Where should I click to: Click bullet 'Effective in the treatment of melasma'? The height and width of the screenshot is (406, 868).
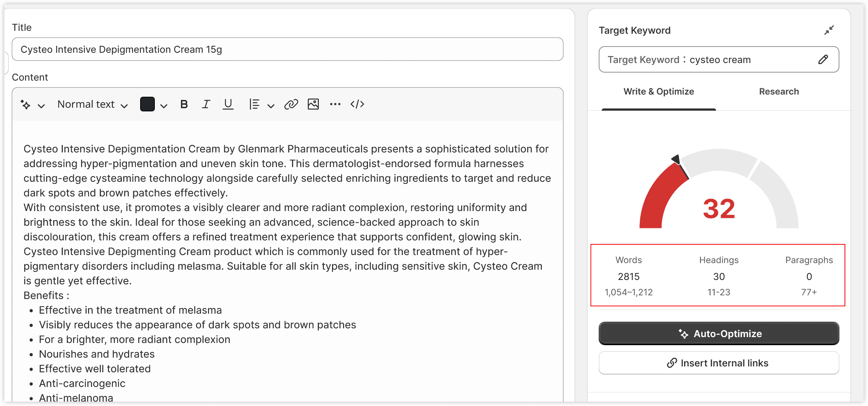pos(131,310)
